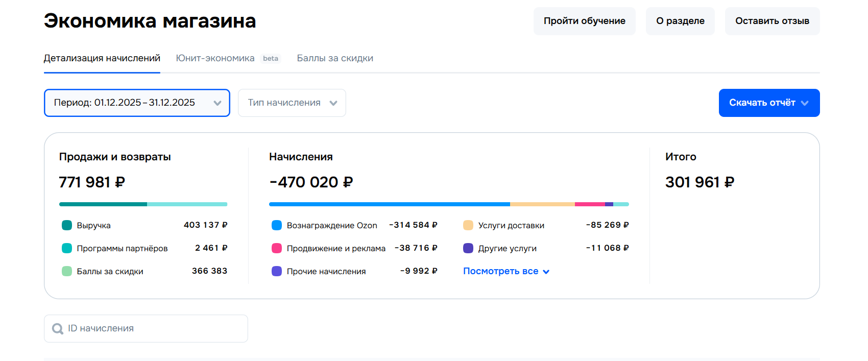Click the Услуги доставки orange legend swatch
The image size is (868, 361).
coord(468,225)
